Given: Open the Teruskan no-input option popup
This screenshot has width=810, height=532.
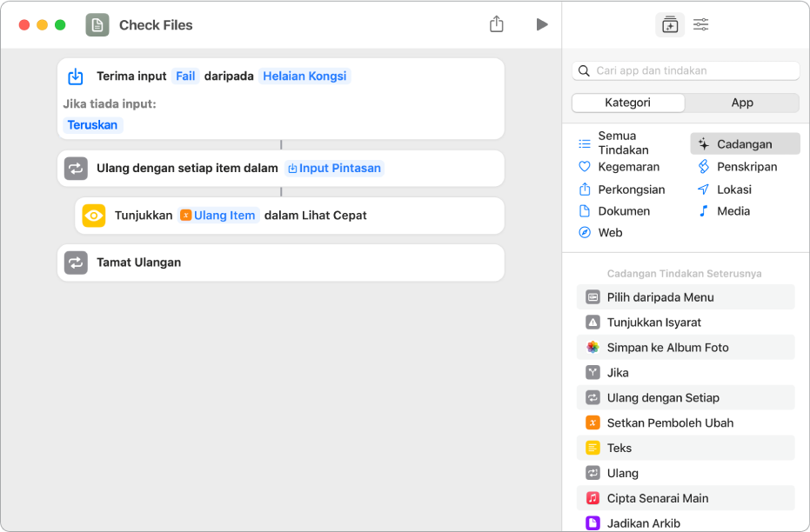Looking at the screenshot, I should [92, 125].
